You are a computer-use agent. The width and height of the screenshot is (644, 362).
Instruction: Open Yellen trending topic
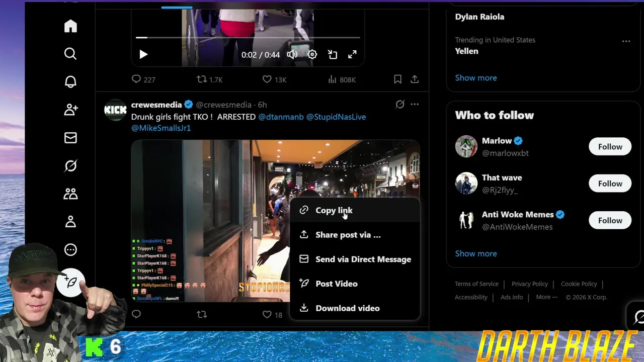466,51
